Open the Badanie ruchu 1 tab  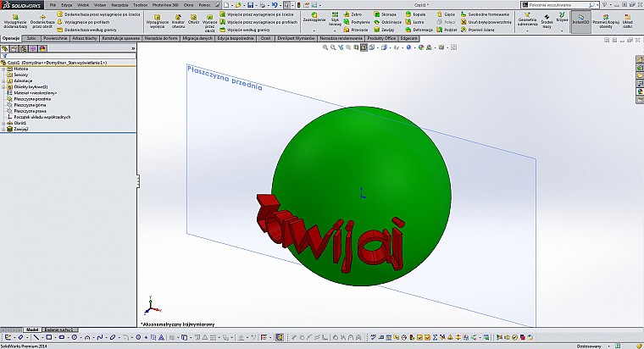58,330
